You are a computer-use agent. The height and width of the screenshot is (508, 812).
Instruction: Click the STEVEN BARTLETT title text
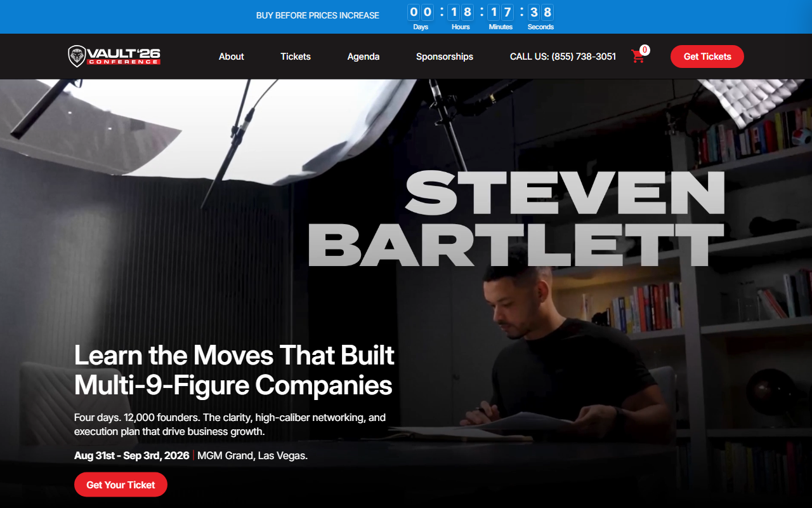point(516,219)
